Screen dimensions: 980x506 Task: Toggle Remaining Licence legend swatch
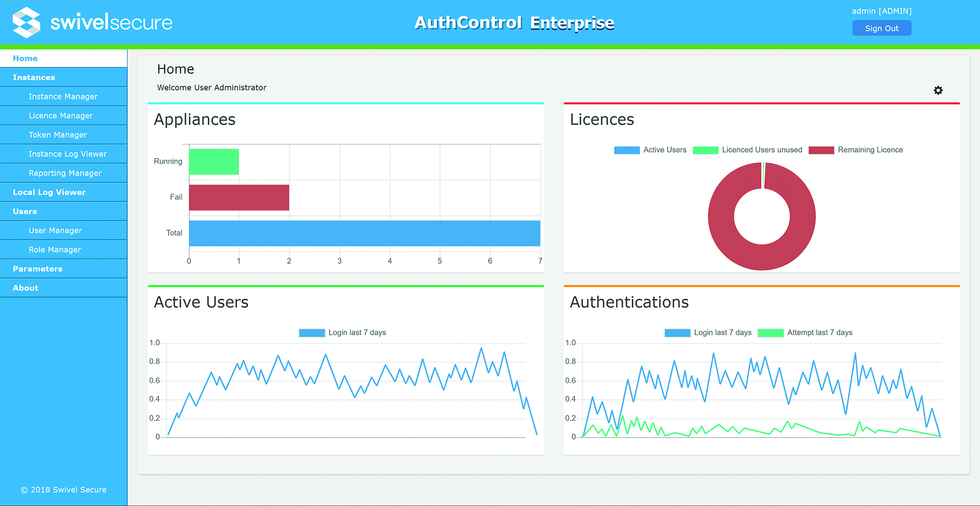point(821,150)
